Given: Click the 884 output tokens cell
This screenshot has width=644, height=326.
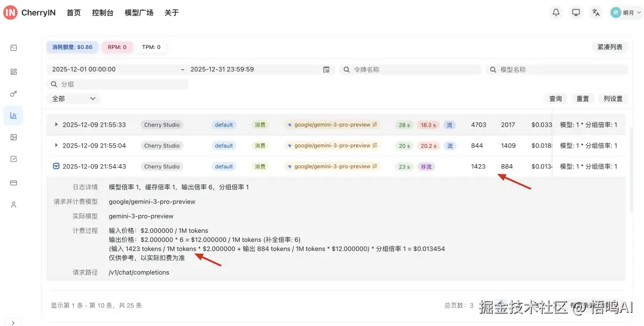Looking at the screenshot, I should (x=507, y=167).
